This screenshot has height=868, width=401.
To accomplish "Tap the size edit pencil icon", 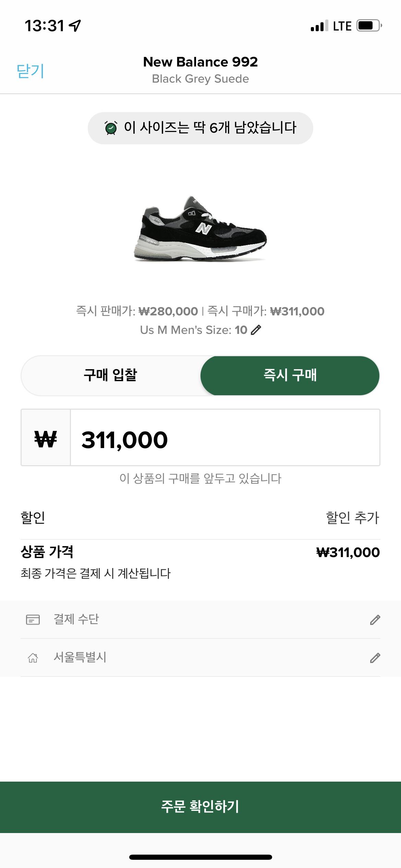I will pyautogui.click(x=256, y=330).
